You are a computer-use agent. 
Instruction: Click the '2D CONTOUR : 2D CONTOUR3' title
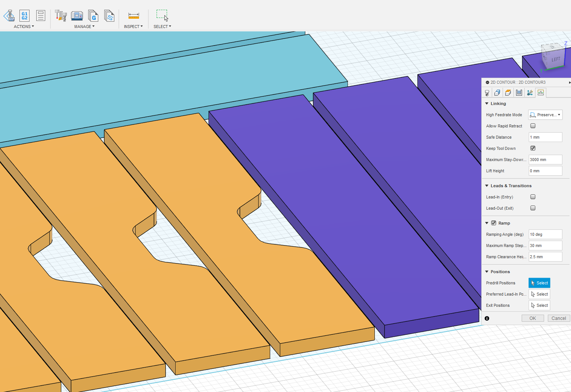point(518,82)
